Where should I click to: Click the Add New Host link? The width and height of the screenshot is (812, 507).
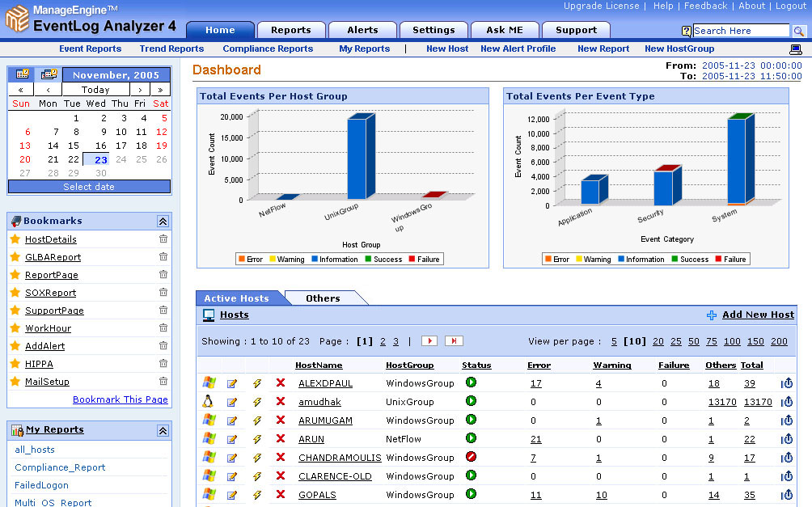(x=758, y=315)
